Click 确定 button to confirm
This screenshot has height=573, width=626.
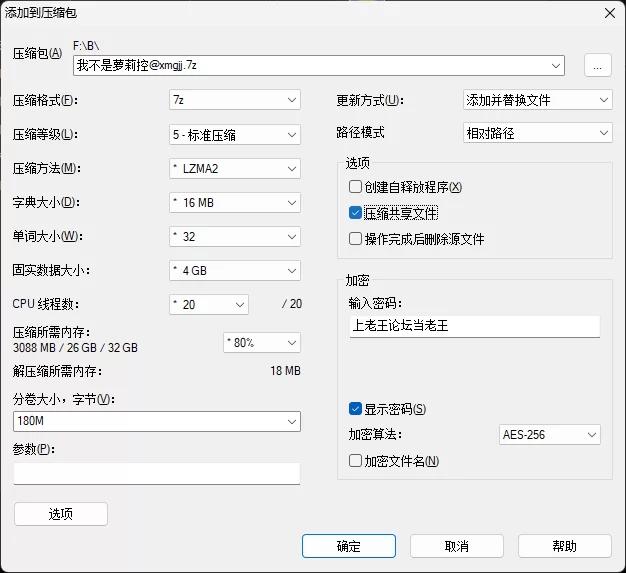pos(349,546)
